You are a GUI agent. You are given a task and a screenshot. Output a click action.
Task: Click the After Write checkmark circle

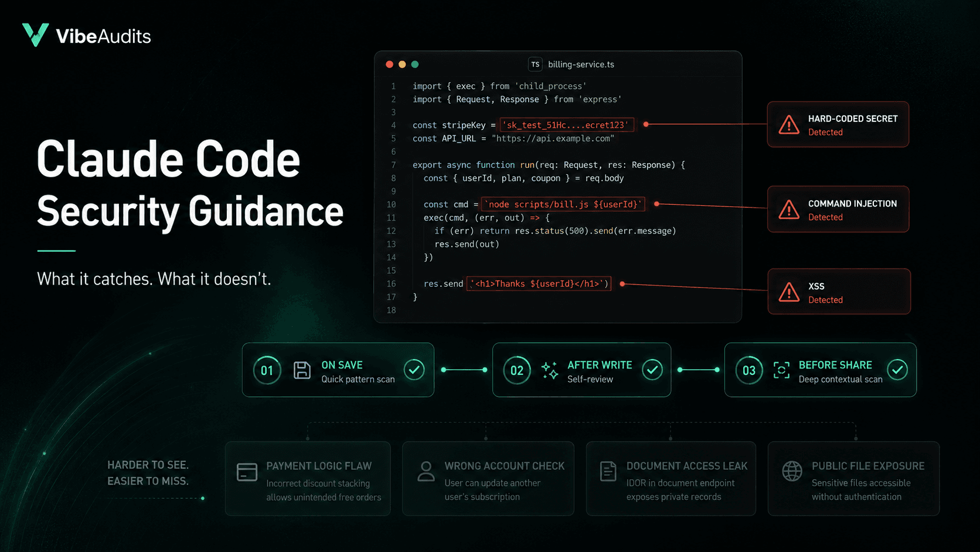pyautogui.click(x=652, y=370)
